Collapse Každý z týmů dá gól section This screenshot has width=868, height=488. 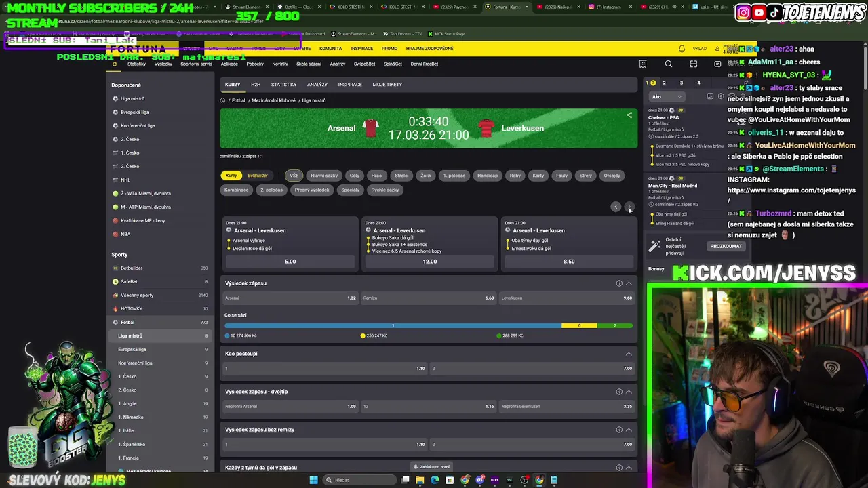(x=629, y=468)
